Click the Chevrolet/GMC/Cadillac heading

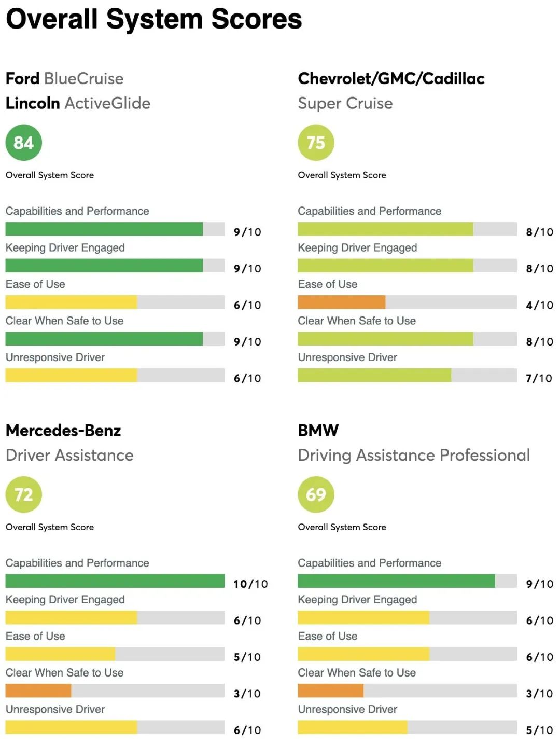coord(391,78)
